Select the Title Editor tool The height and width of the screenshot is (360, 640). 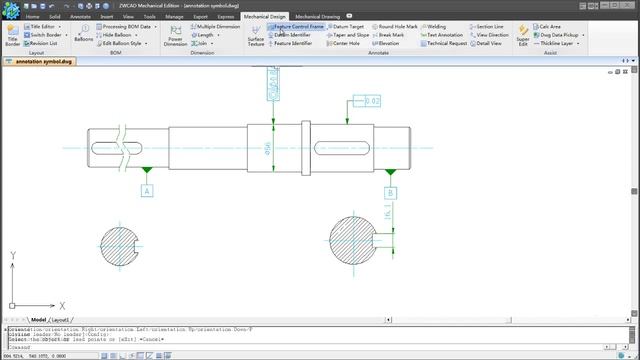pyautogui.click(x=39, y=27)
